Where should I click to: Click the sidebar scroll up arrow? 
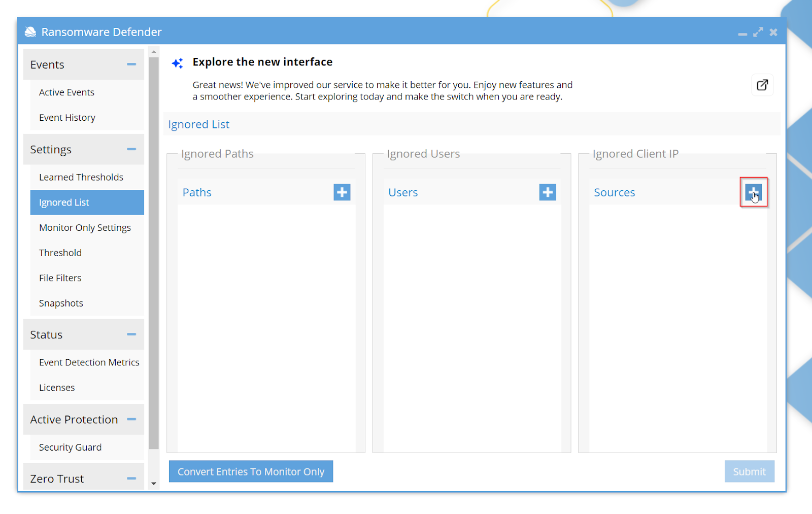point(154,52)
